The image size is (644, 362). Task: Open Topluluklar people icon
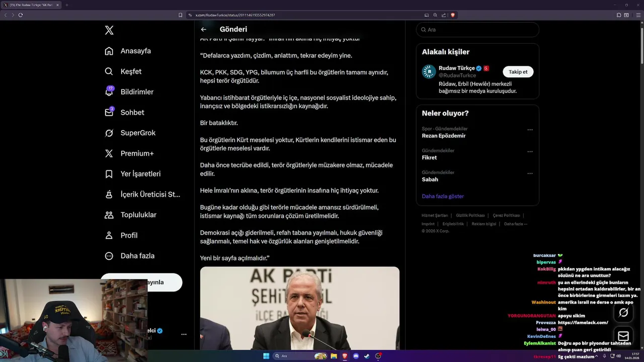click(109, 215)
